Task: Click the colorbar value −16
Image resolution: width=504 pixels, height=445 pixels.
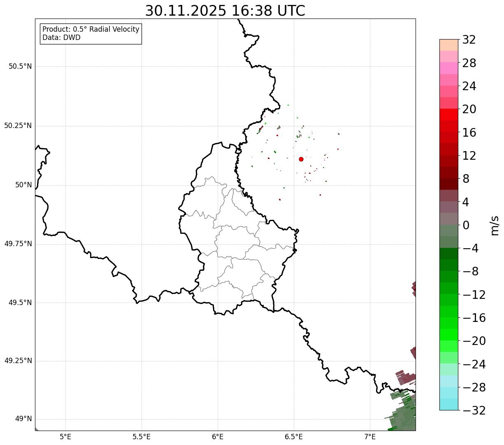Action: coord(474,318)
